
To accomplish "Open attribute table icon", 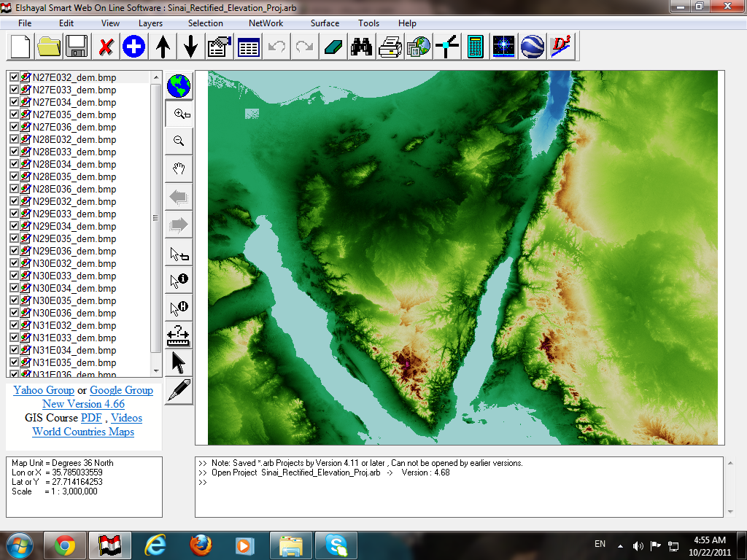I will [x=248, y=47].
